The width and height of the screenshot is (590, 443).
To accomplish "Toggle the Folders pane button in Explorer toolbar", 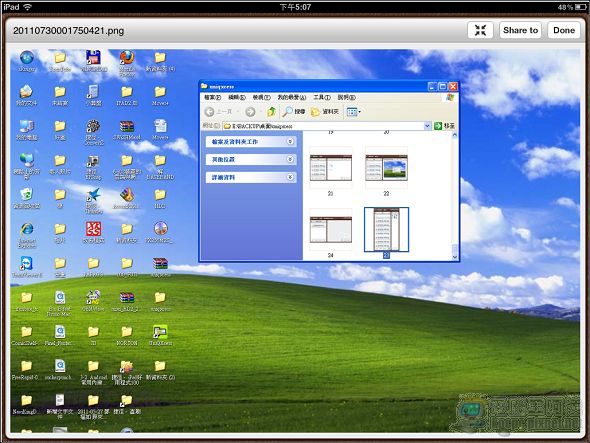I will click(325, 111).
